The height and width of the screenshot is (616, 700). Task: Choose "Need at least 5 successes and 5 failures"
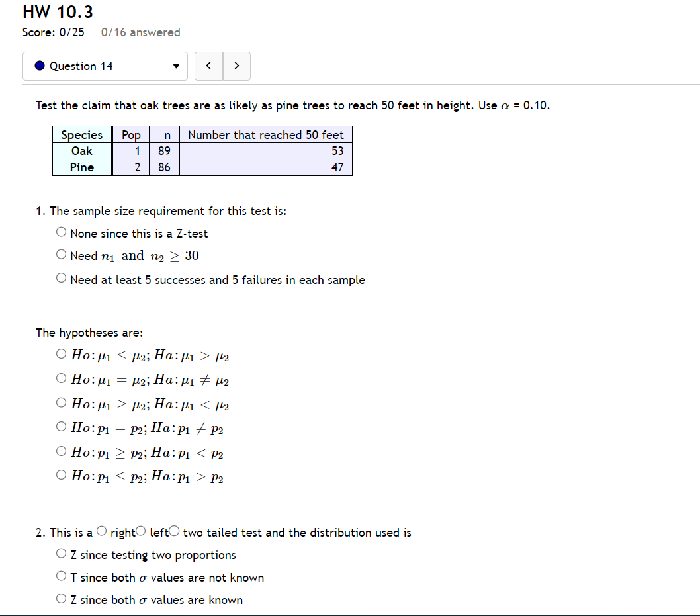click(61, 277)
